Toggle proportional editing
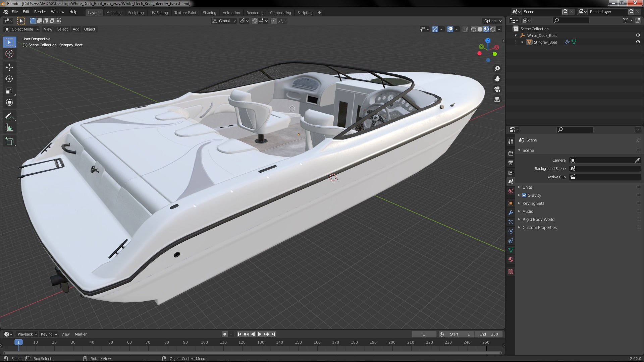The width and height of the screenshot is (644, 362). pos(274,21)
